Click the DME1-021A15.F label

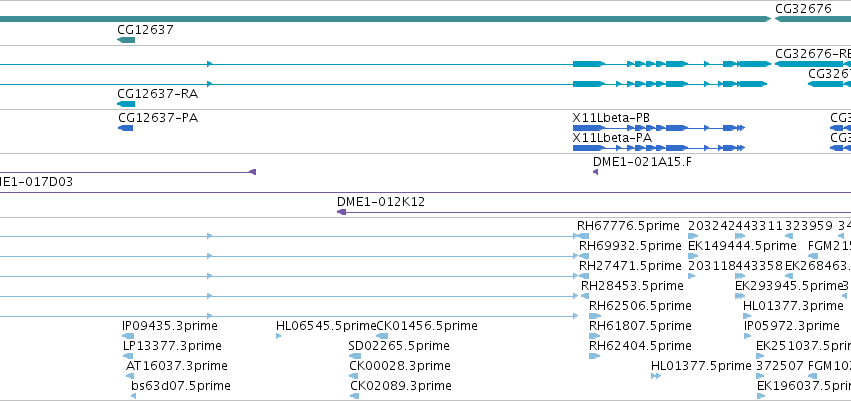(x=642, y=162)
